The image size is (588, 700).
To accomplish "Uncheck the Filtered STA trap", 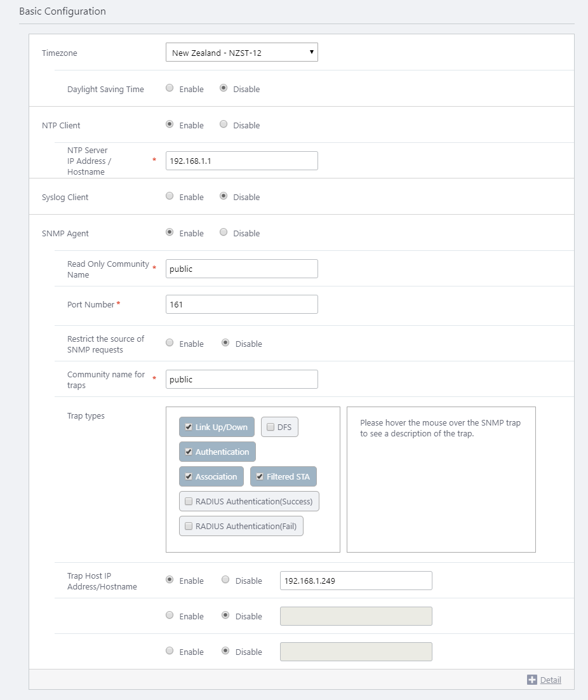I will point(260,476).
